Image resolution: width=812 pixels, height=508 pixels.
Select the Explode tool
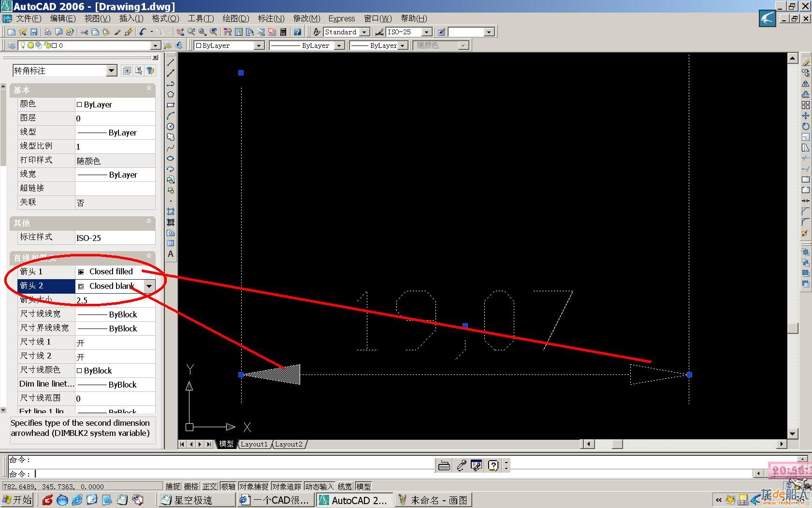pos(805,233)
